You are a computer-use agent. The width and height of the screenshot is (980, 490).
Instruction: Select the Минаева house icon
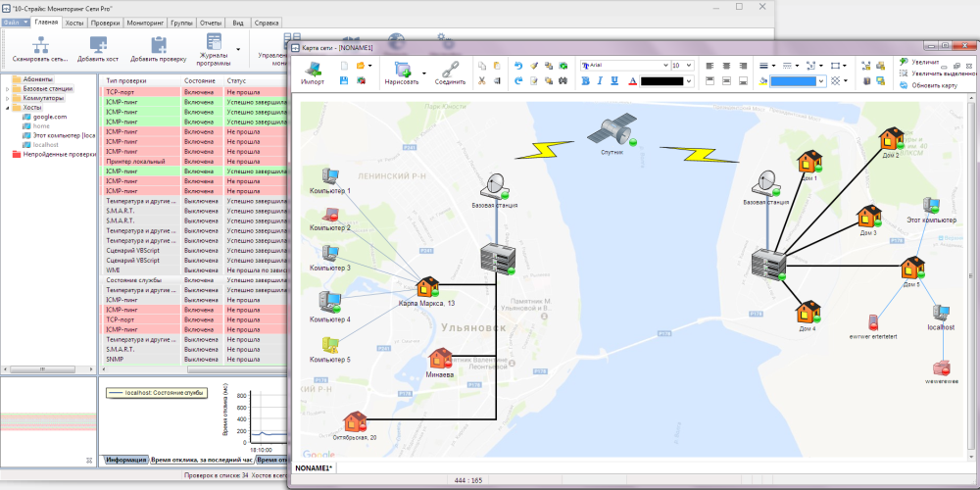tap(440, 359)
